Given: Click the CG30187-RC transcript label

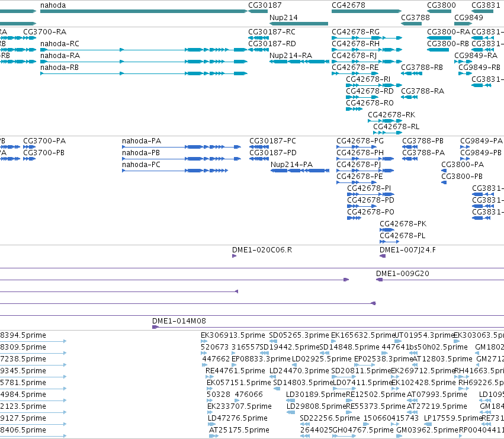Looking at the screenshot, I should coord(272,32).
